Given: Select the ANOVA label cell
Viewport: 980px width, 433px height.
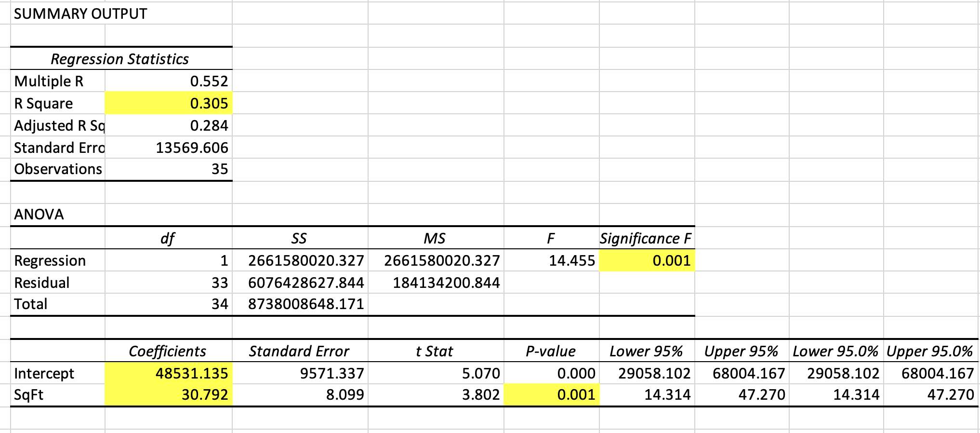Looking at the screenshot, I should [58, 214].
